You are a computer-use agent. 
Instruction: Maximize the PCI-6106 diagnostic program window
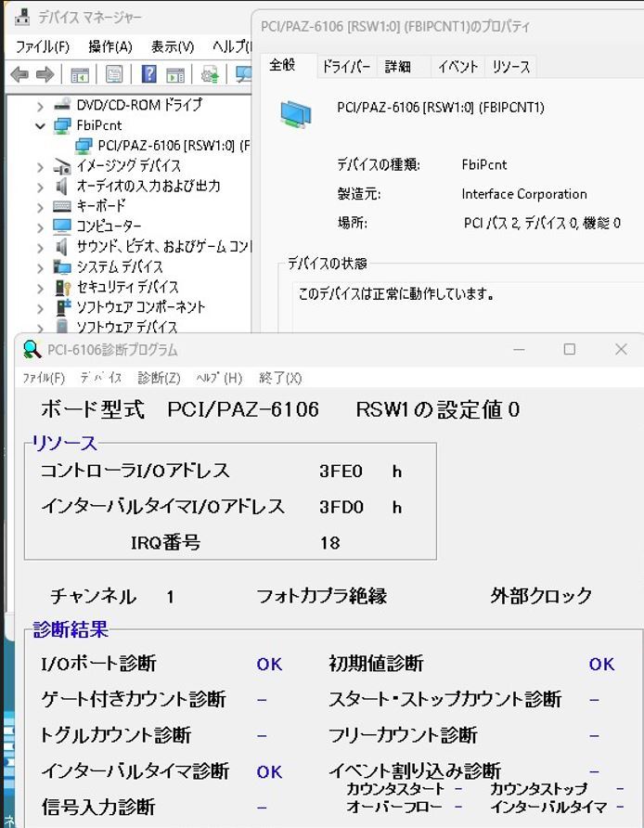pyautogui.click(x=570, y=349)
